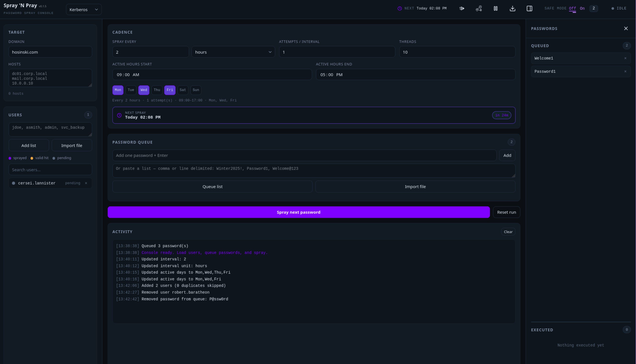Image resolution: width=636 pixels, height=364 pixels.
Task: Close the Passwords side panel
Action: (x=626, y=28)
